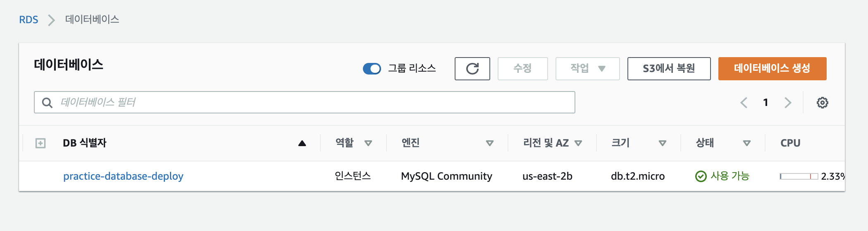868x231 pixels.
Task: Click S3에서 복원 button
Action: click(669, 69)
